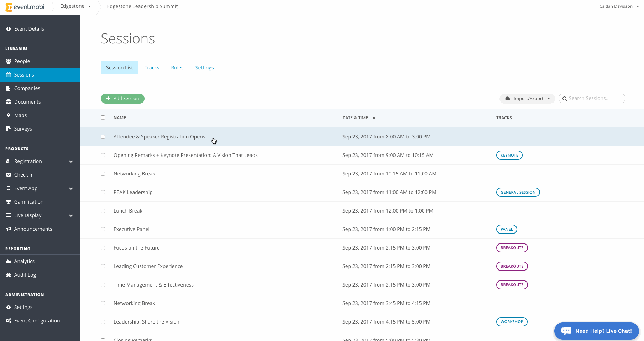Click the Announcements megaphone icon
644x341 pixels.
[x=9, y=229]
